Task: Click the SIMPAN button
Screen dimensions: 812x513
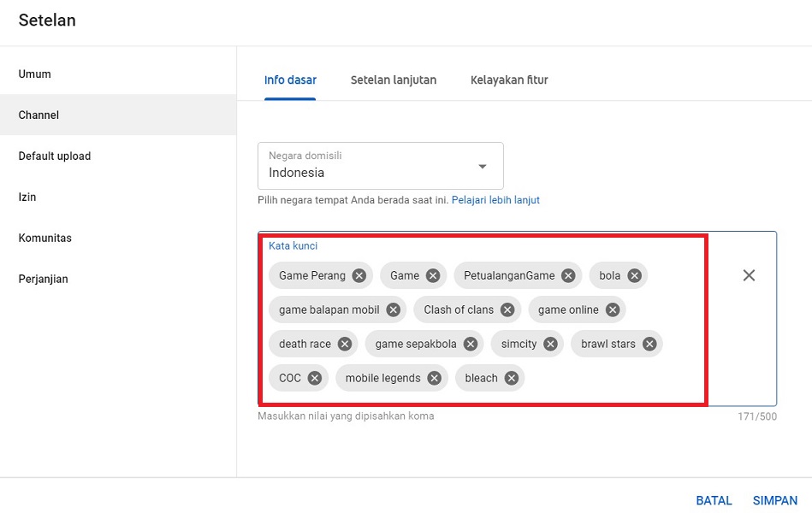Action: point(774,500)
